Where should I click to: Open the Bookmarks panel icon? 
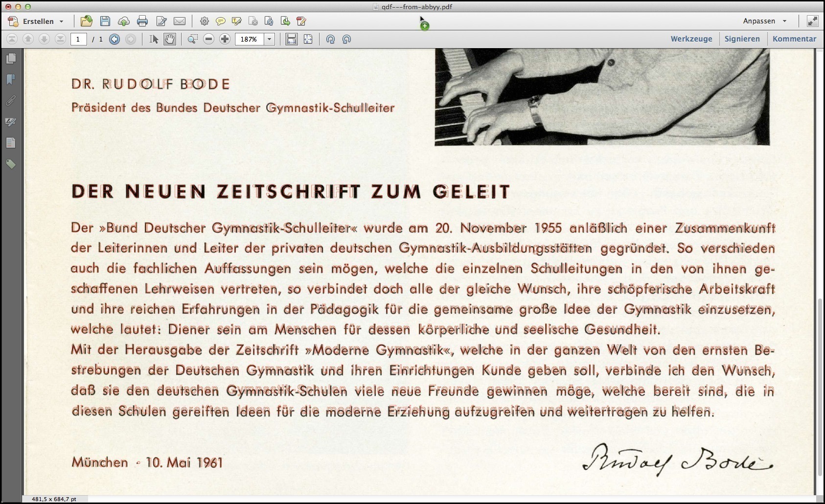tap(11, 79)
